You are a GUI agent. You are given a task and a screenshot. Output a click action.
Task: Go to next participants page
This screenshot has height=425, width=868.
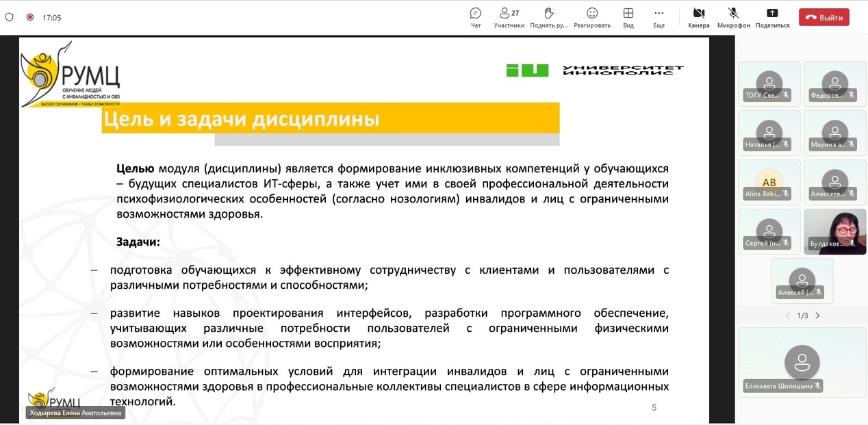click(x=817, y=315)
